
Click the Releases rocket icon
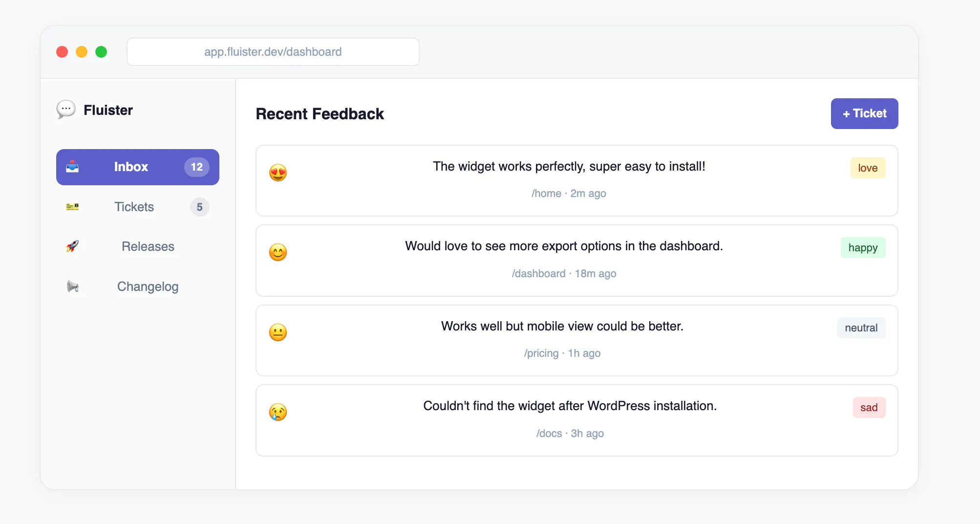coord(72,246)
